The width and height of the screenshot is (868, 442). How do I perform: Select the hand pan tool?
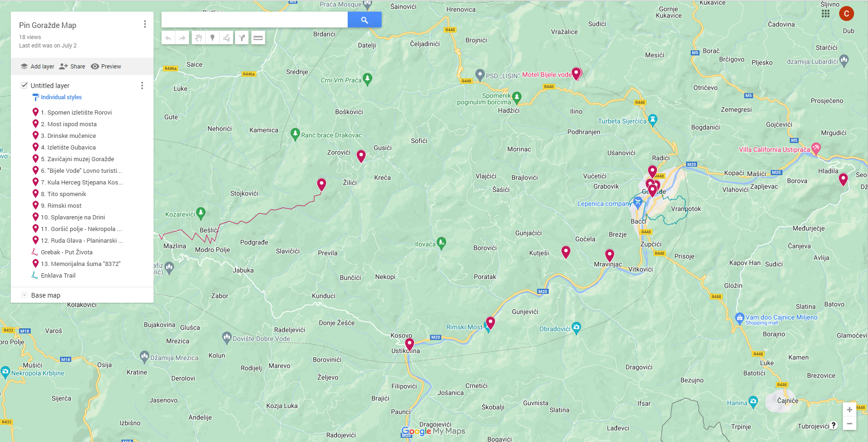coord(198,38)
